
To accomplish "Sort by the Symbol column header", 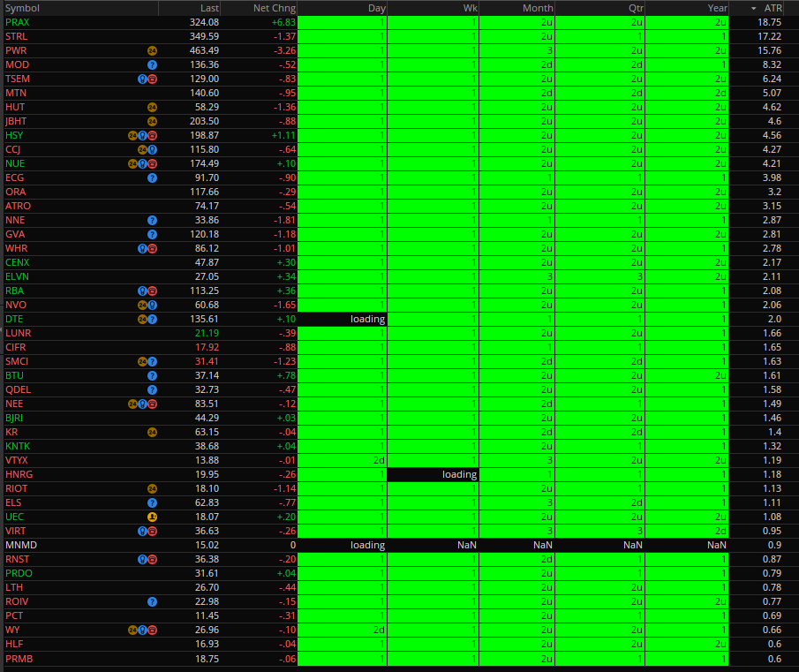I will point(22,8).
